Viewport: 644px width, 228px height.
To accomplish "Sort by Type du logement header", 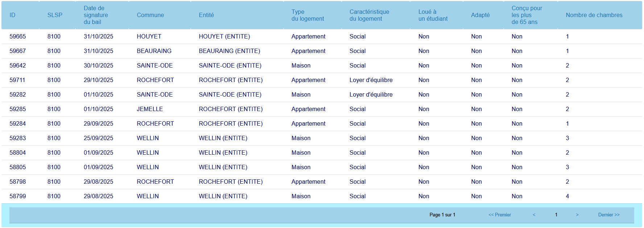I will (x=307, y=15).
